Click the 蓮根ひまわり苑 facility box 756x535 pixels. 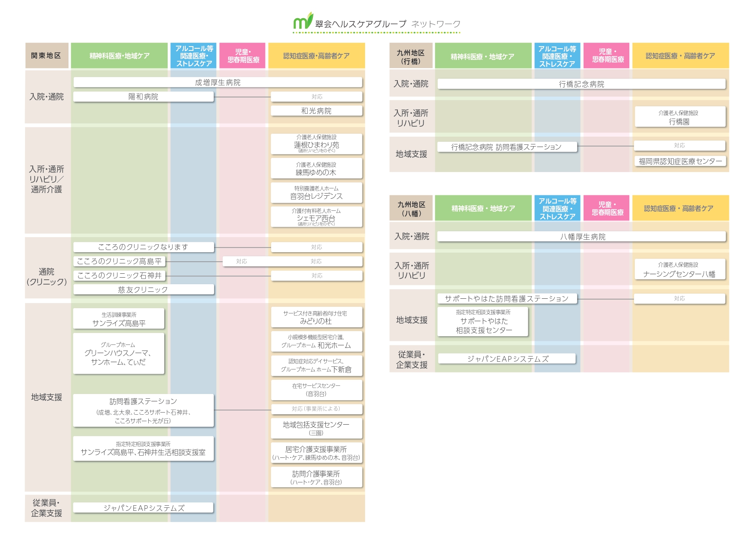click(x=316, y=144)
